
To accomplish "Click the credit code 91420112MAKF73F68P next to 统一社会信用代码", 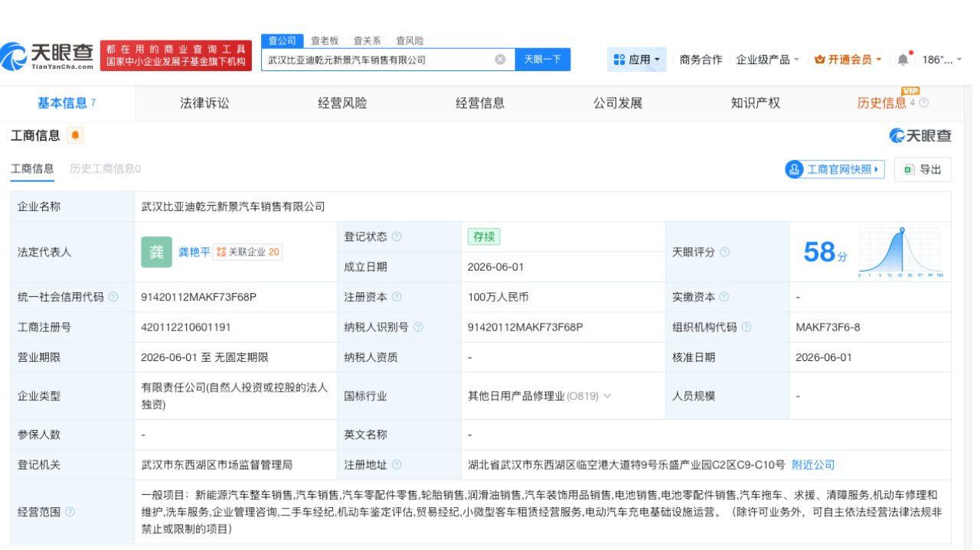I will click(199, 297).
